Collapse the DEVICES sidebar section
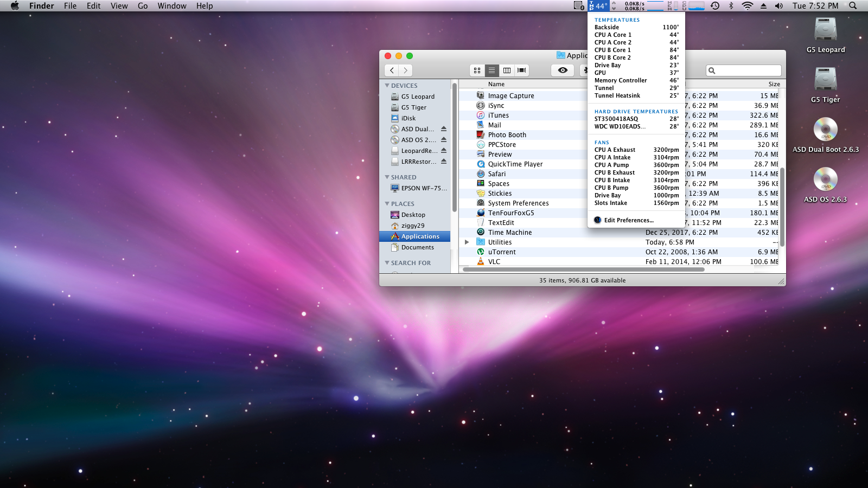Image resolution: width=868 pixels, height=488 pixels. pyautogui.click(x=387, y=86)
